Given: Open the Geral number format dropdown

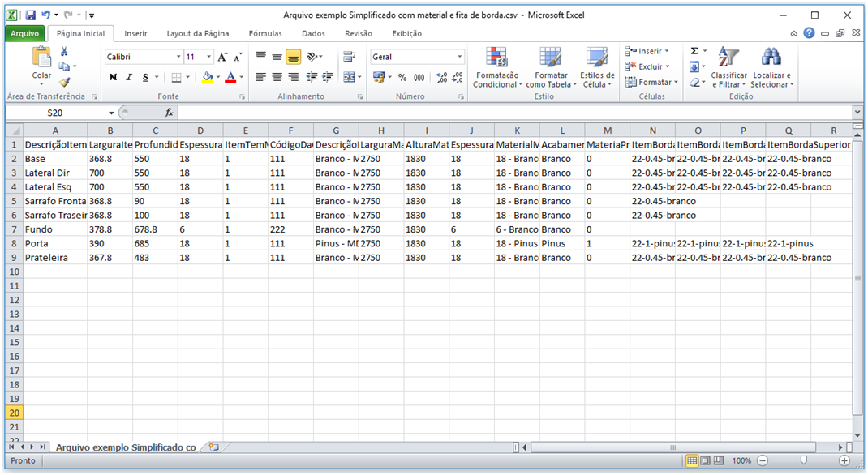Looking at the screenshot, I should (x=459, y=57).
